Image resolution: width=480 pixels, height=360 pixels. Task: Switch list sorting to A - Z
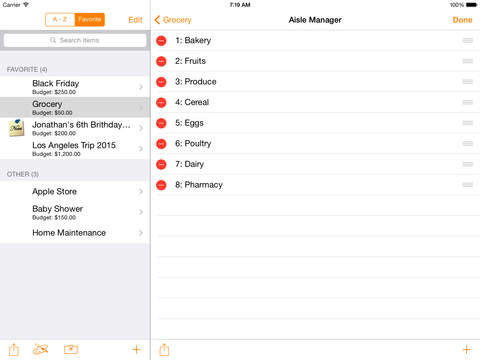click(60, 20)
